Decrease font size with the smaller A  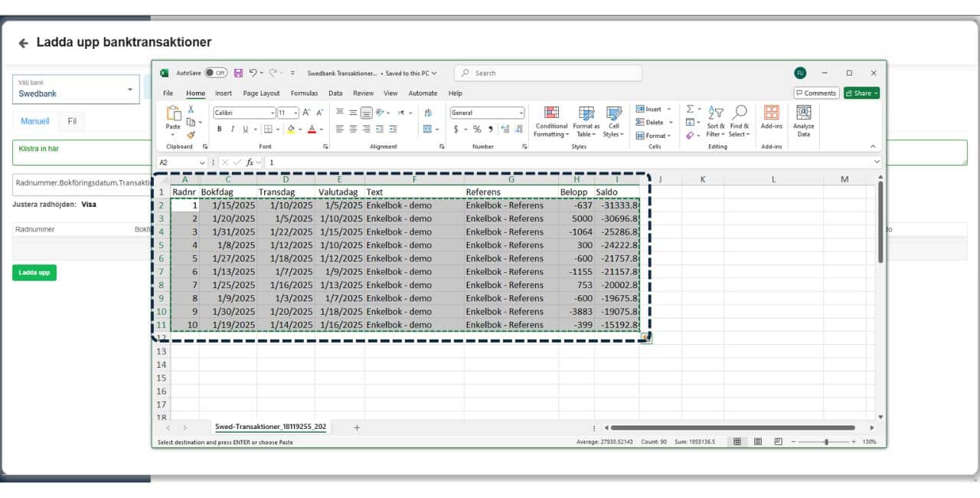click(x=320, y=113)
